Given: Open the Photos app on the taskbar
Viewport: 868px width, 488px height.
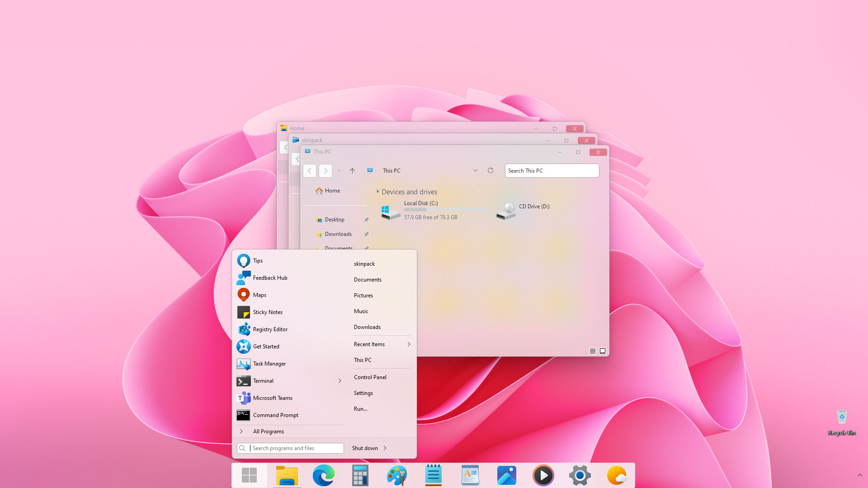Looking at the screenshot, I should pyautogui.click(x=507, y=475).
